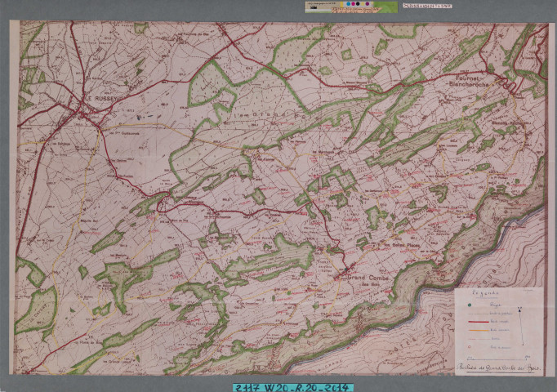Click the green dot symbol in the legend
Screen dimensions: 557x392
(470, 305)
